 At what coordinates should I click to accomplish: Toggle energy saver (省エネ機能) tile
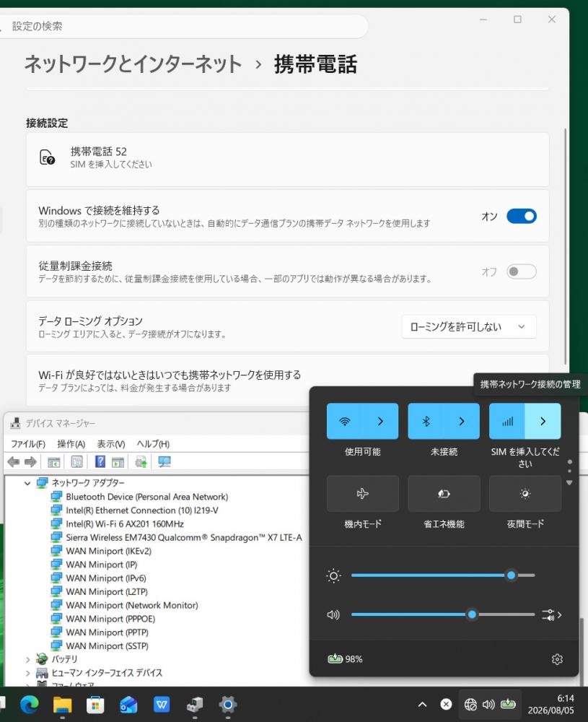tap(444, 494)
